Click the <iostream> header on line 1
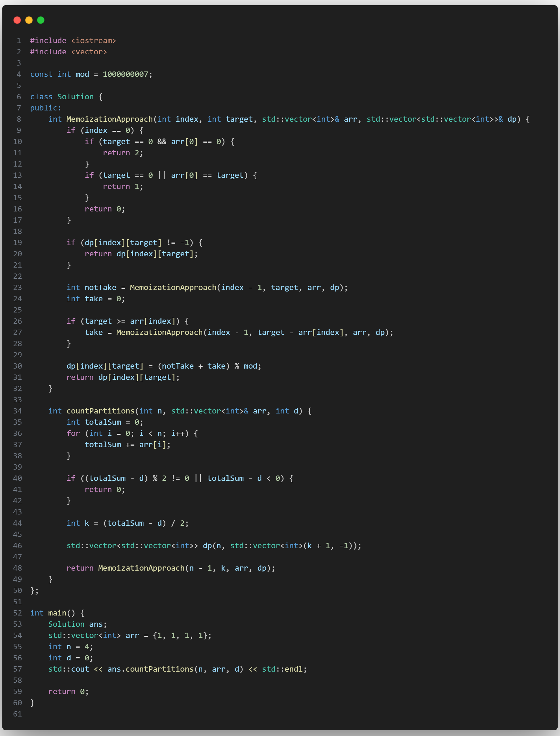The height and width of the screenshot is (736, 560). 93,41
